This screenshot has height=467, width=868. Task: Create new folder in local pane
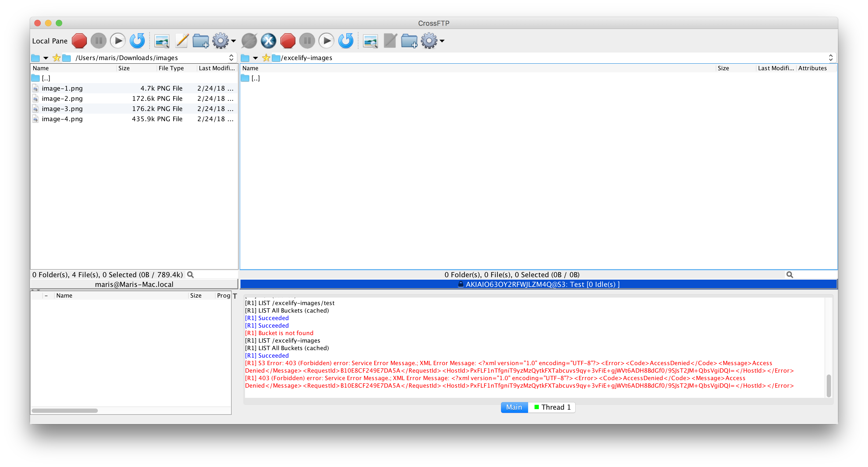(x=201, y=41)
